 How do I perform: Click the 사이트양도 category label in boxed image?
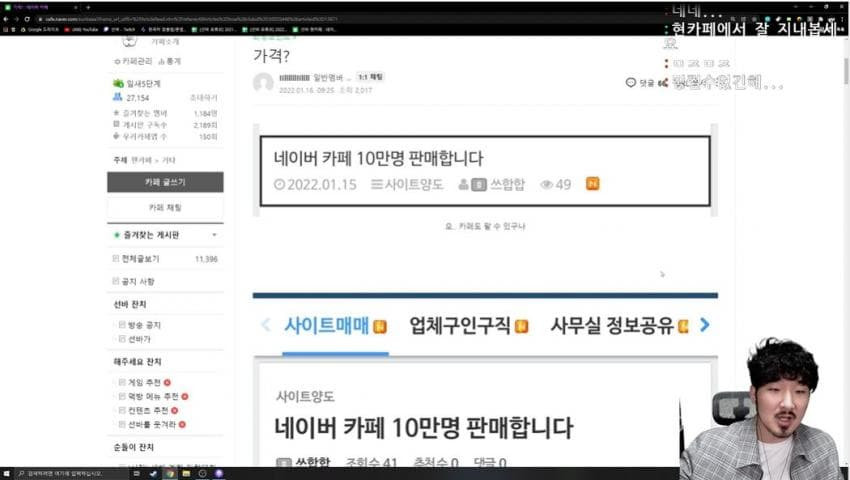[x=414, y=184]
